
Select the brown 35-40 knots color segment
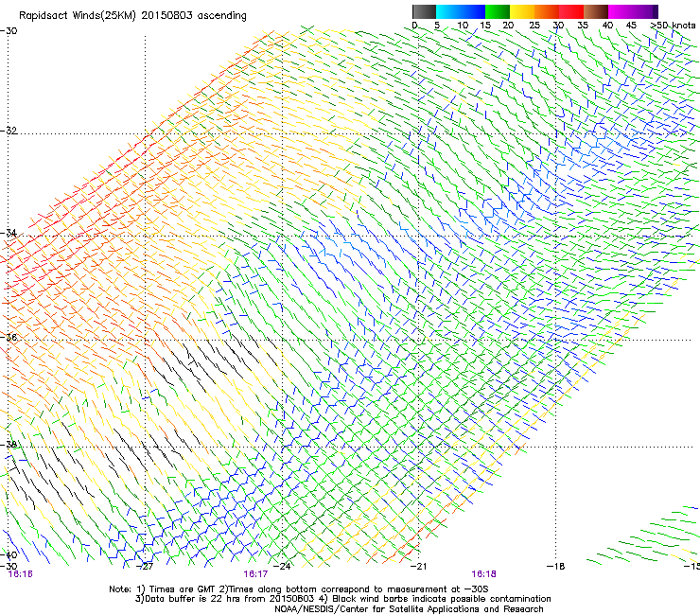(596, 11)
